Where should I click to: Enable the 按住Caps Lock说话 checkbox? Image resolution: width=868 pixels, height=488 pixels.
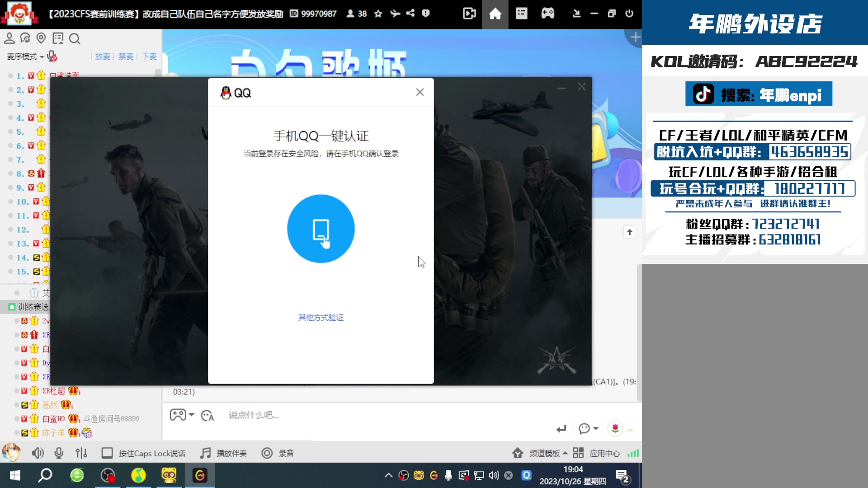(x=107, y=453)
